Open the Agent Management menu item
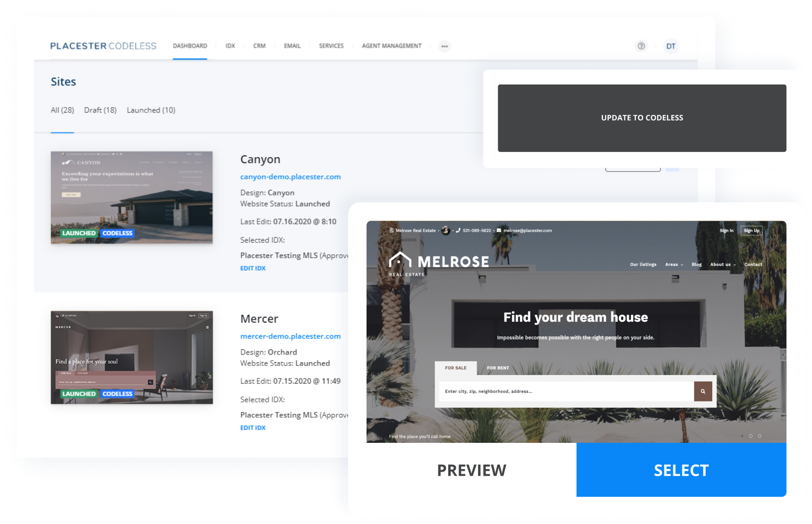This screenshot has width=812, height=524. tap(391, 46)
